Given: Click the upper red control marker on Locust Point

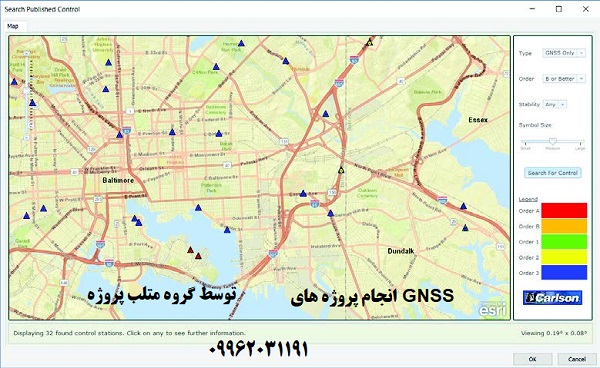Looking at the screenshot, I should coord(190,250).
